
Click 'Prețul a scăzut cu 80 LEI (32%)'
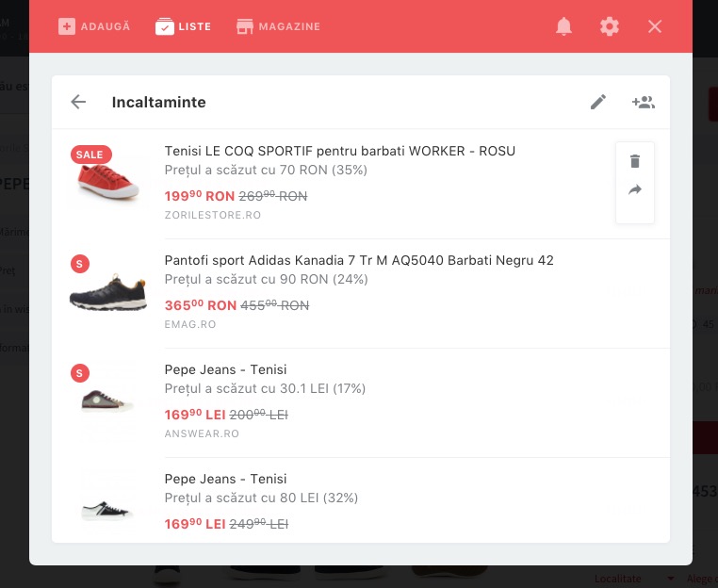tap(261, 498)
